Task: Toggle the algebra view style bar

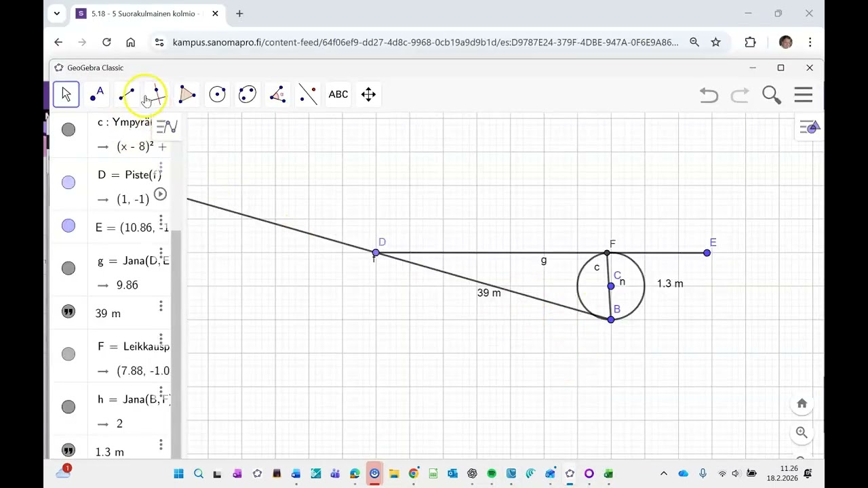Action: pos(167,127)
